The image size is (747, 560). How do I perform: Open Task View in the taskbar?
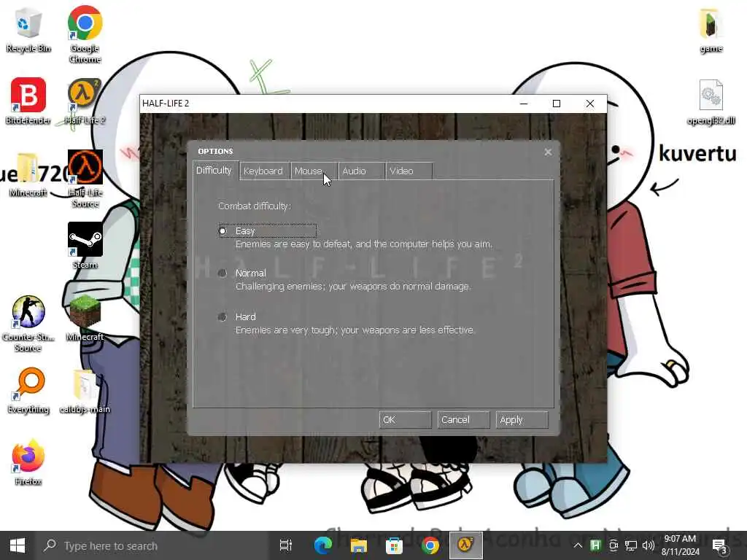[286, 545]
